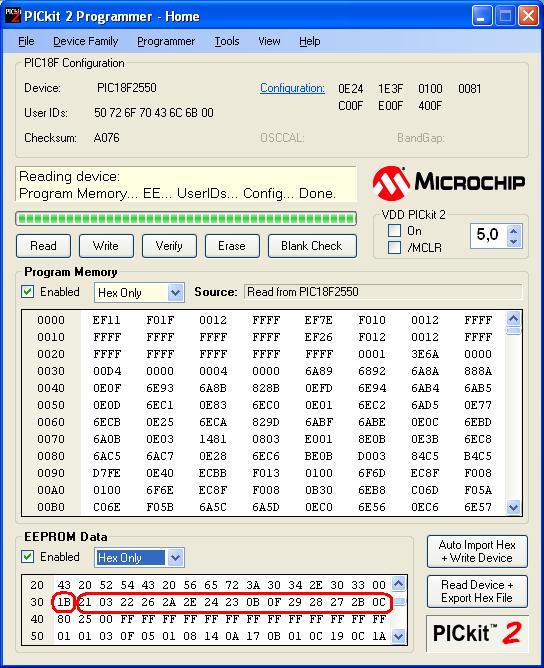Screen dimensions: 544x668
Task: Click the Configuration link
Action: tap(292, 88)
